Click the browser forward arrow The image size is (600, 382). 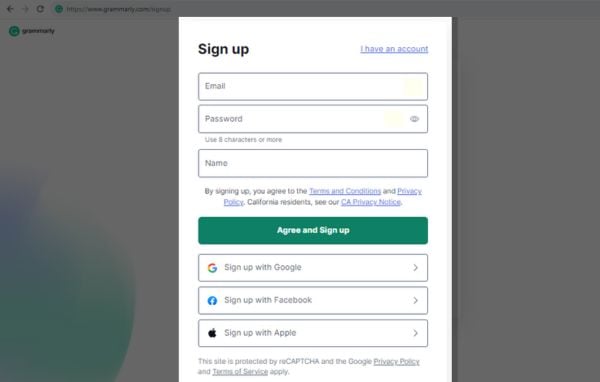coord(25,9)
